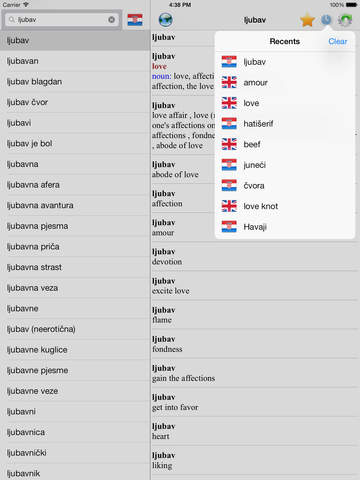This screenshot has height=480, width=360.
Task: Open ljubav čvor from the list
Action: pyautogui.click(x=75, y=102)
